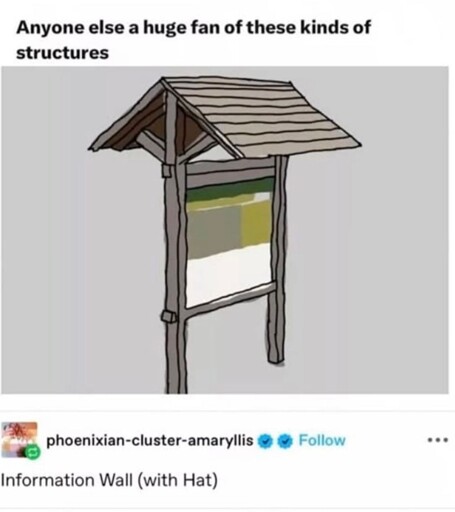
Task: Click the upper bracket on the left post
Action: point(168,170)
